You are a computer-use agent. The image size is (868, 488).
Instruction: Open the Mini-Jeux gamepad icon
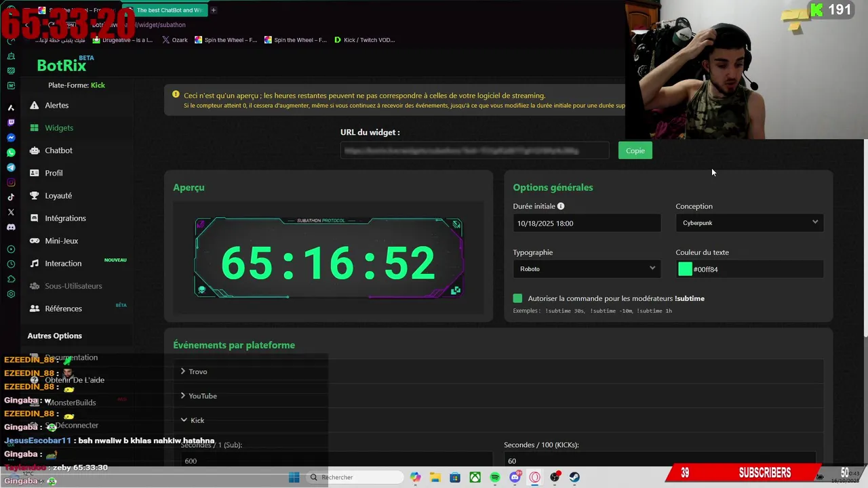pyautogui.click(x=34, y=241)
